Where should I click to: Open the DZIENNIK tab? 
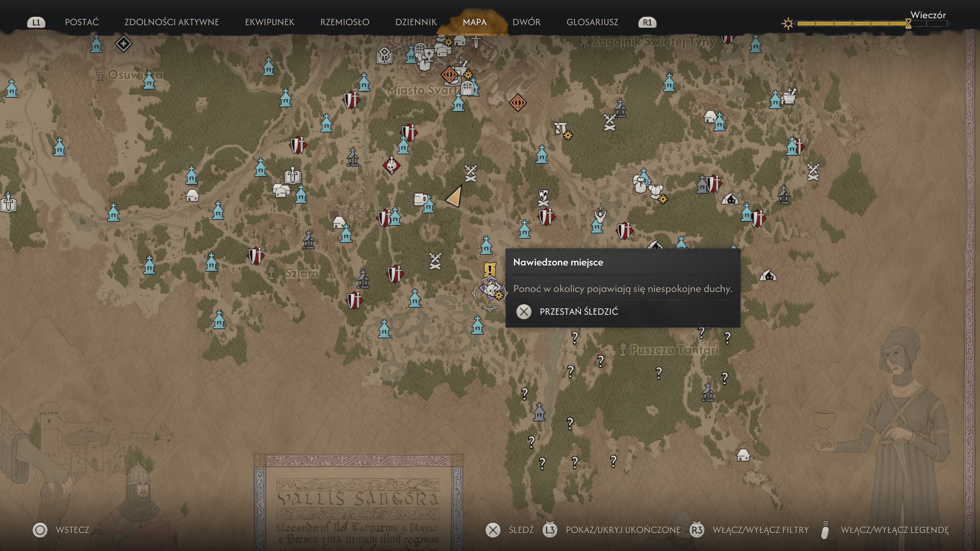(416, 22)
